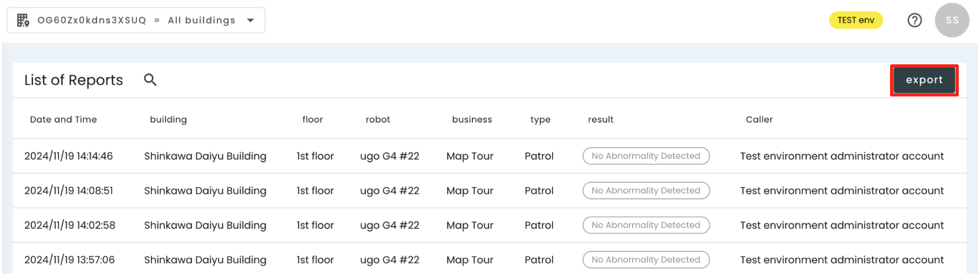Select the All buildings breadcrumb label
This screenshot has height=275, width=980.
(x=202, y=20)
